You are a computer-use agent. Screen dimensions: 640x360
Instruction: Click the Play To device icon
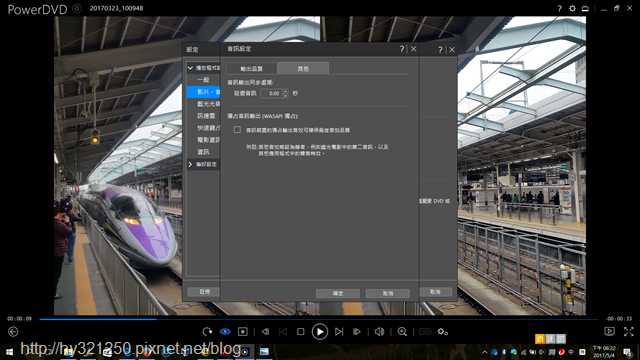coord(609,331)
